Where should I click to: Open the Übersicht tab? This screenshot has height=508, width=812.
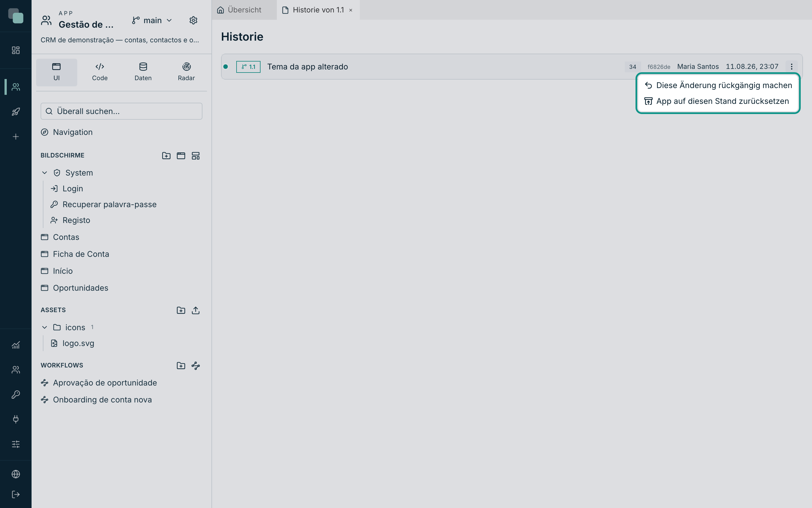(x=244, y=10)
